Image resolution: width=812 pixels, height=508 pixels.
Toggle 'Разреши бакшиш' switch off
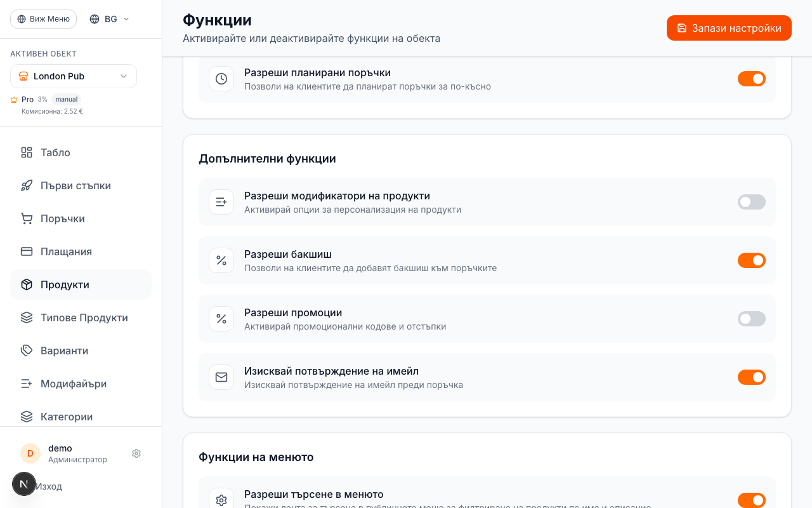point(752,260)
